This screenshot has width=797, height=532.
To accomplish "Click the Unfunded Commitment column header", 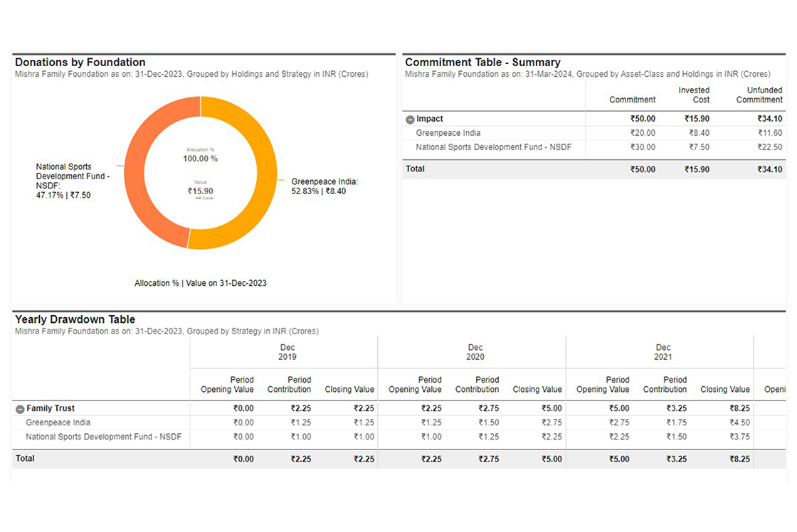I will click(759, 95).
